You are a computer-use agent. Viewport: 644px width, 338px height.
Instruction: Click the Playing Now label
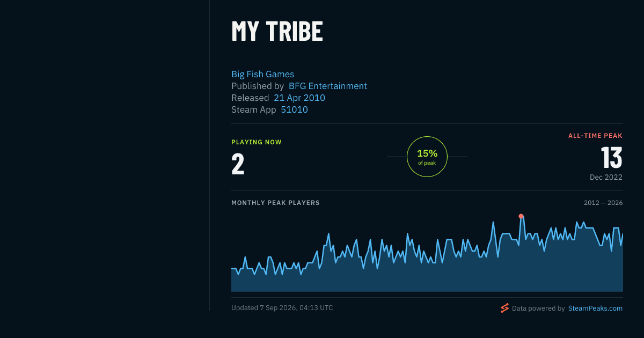coord(257,142)
